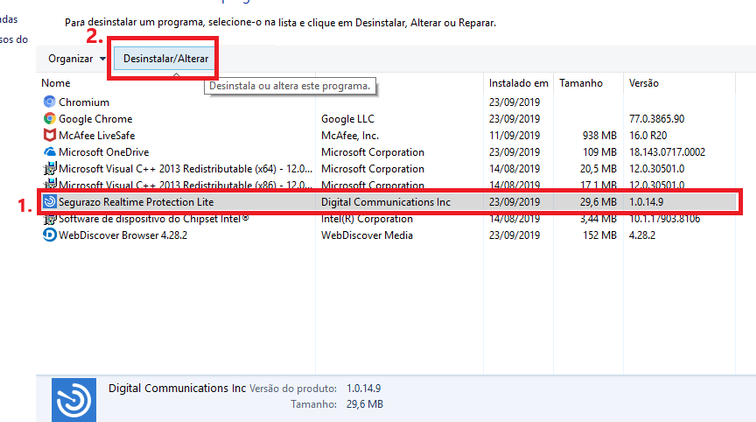Click the large Segurazo logo in details pane
756x422 pixels.
[x=74, y=399]
